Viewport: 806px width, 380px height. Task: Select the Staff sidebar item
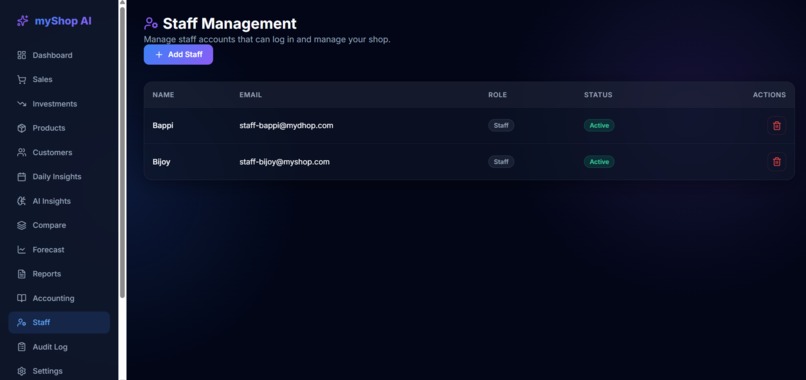[x=59, y=322]
